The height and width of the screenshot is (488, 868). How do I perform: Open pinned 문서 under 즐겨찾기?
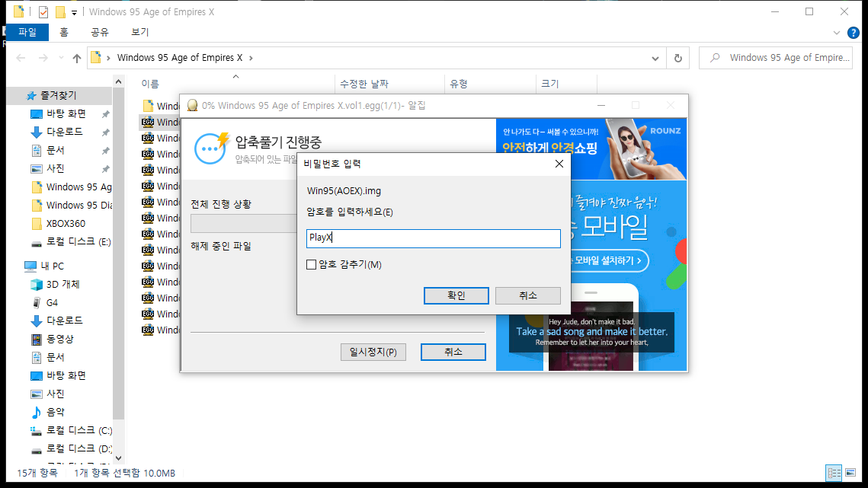(x=56, y=150)
